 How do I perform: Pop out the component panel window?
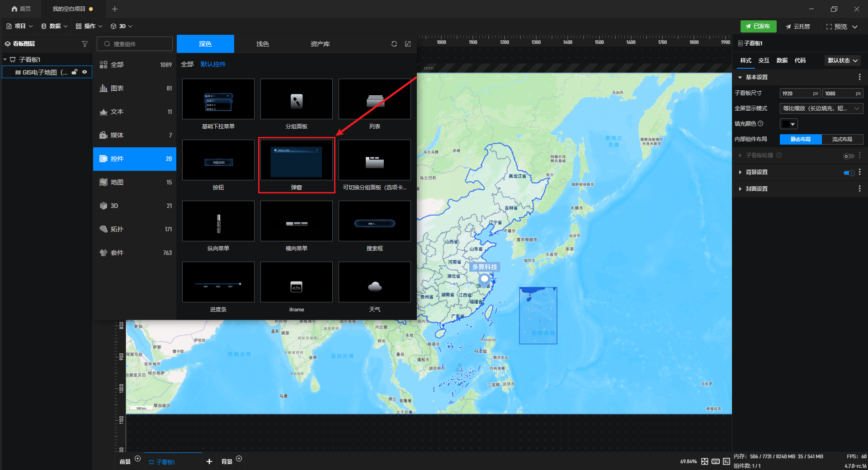click(x=408, y=44)
